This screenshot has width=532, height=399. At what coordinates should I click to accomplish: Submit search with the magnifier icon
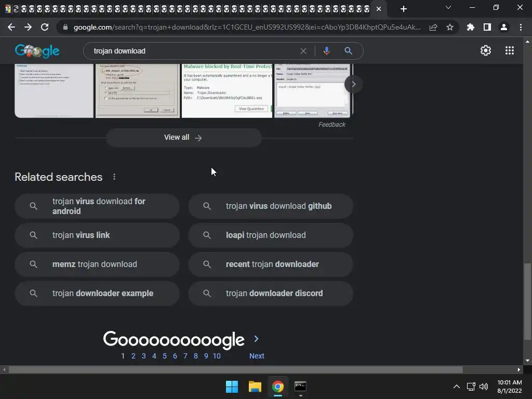pos(348,51)
